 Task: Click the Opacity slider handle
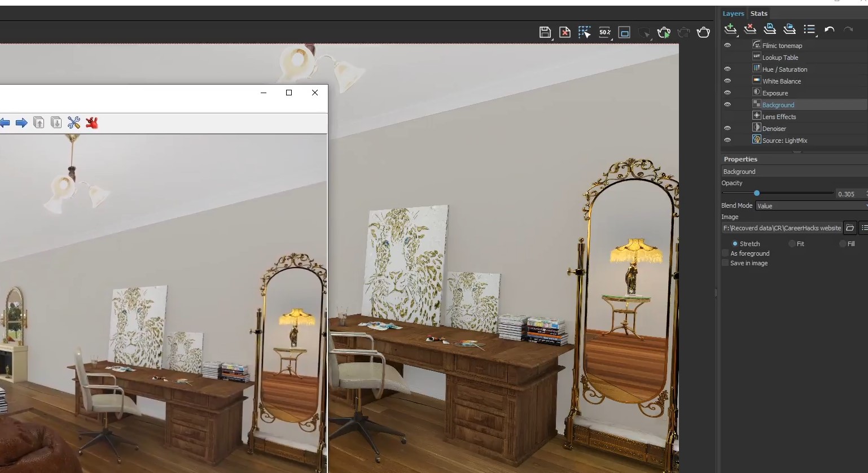click(757, 194)
